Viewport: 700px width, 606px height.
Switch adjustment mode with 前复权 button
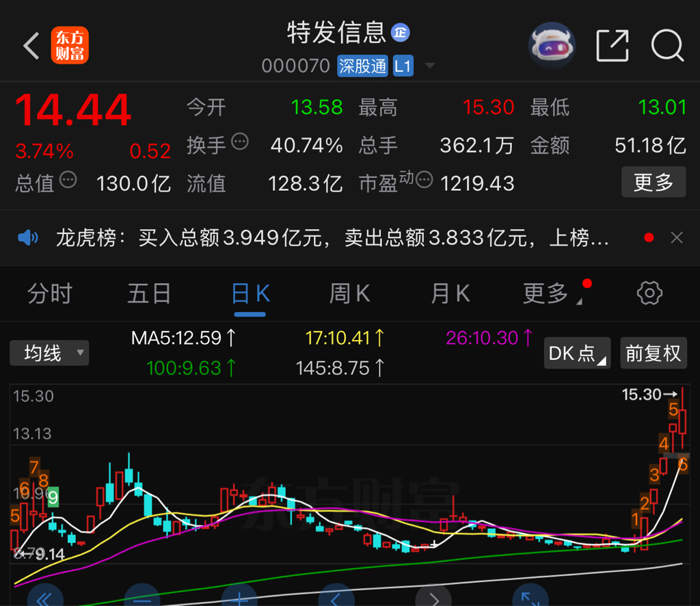[653, 353]
